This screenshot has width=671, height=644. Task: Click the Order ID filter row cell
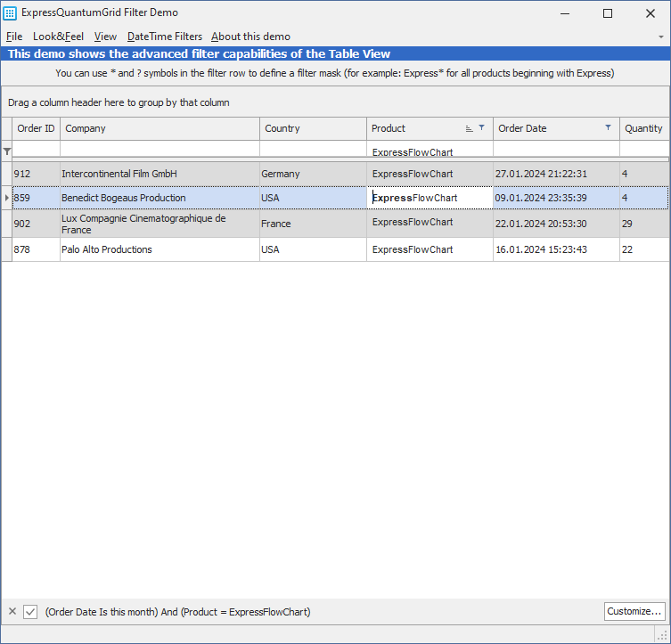point(36,150)
